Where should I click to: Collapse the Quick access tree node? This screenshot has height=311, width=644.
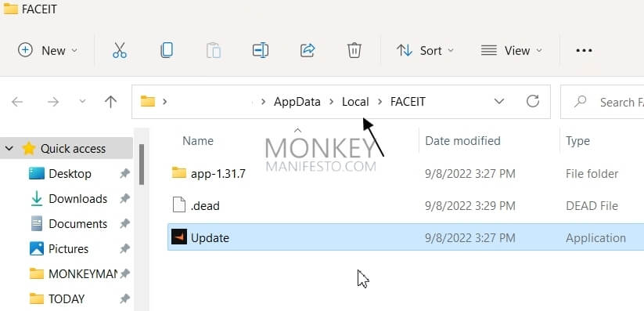(x=9, y=149)
